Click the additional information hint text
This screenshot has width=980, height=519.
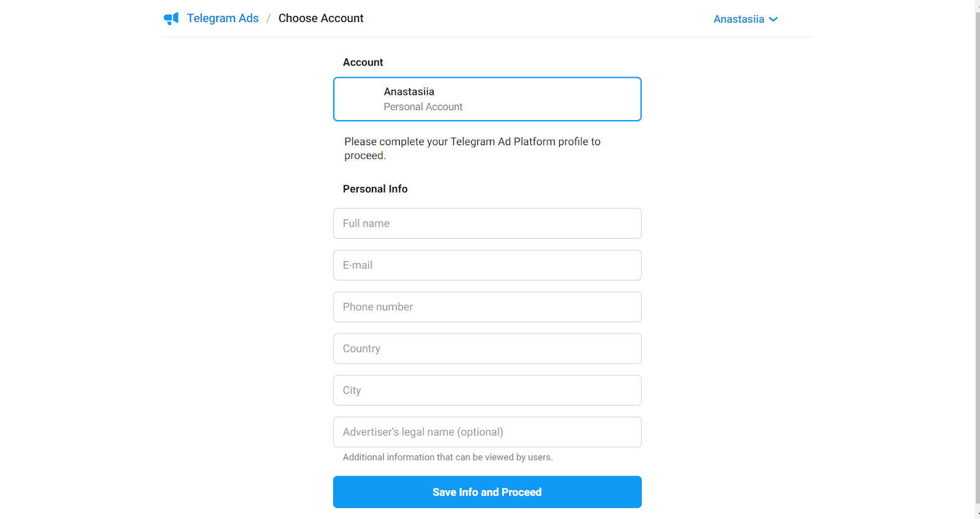(447, 456)
